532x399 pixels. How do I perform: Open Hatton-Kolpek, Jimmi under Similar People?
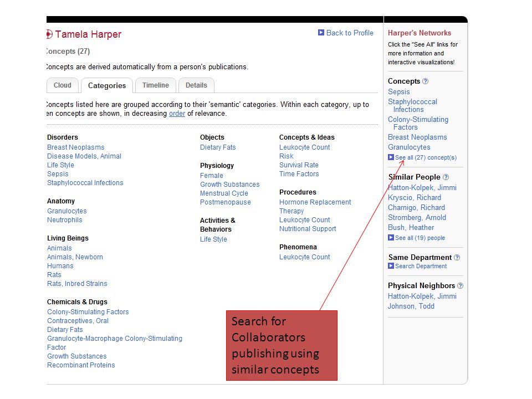tap(422, 188)
